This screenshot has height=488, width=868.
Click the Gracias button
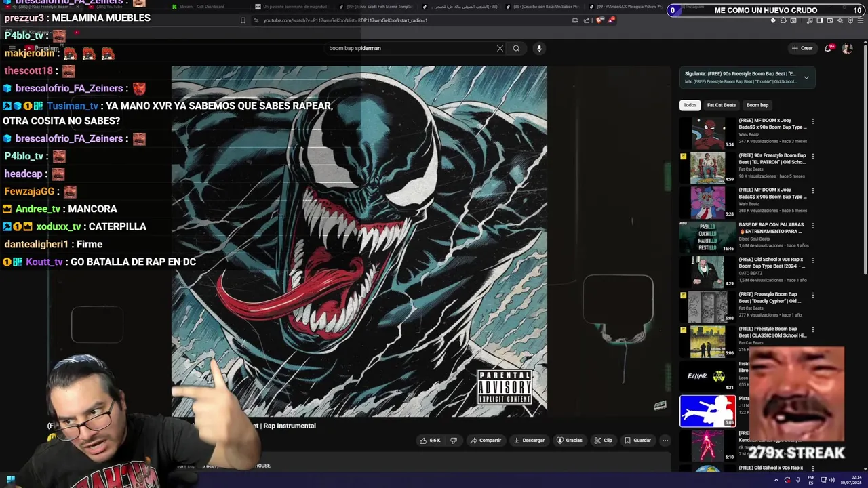pos(570,441)
